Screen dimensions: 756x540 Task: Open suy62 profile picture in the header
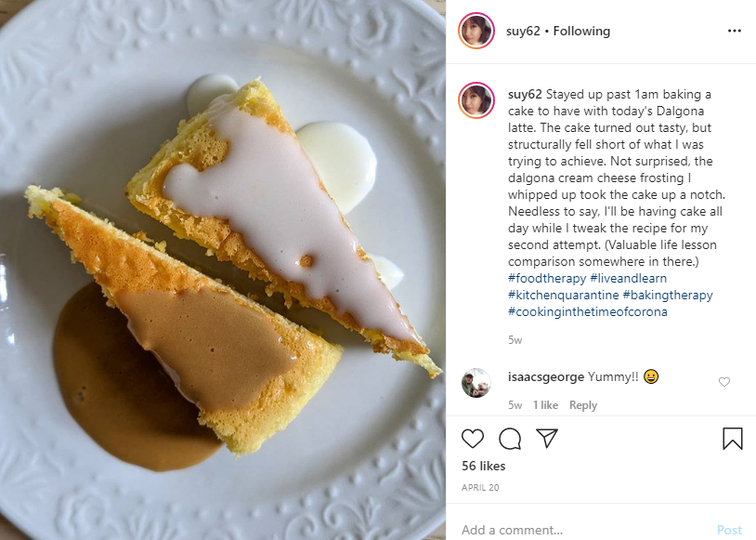coord(476,31)
